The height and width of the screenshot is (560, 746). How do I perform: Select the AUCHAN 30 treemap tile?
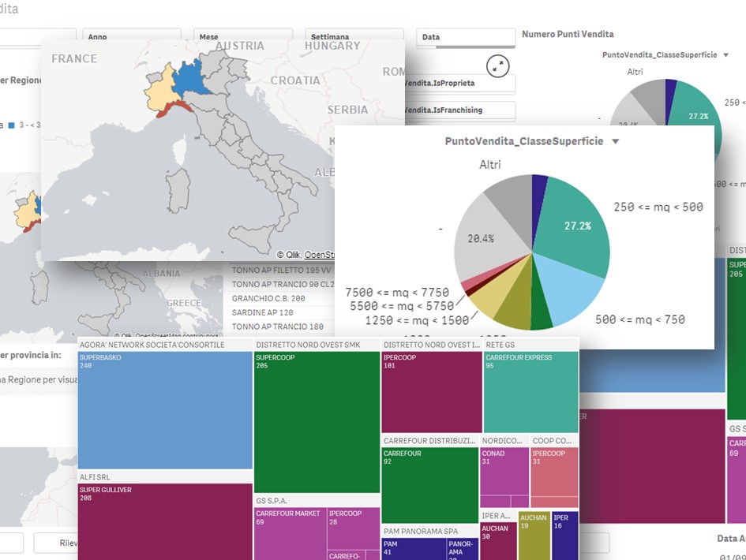(498, 541)
